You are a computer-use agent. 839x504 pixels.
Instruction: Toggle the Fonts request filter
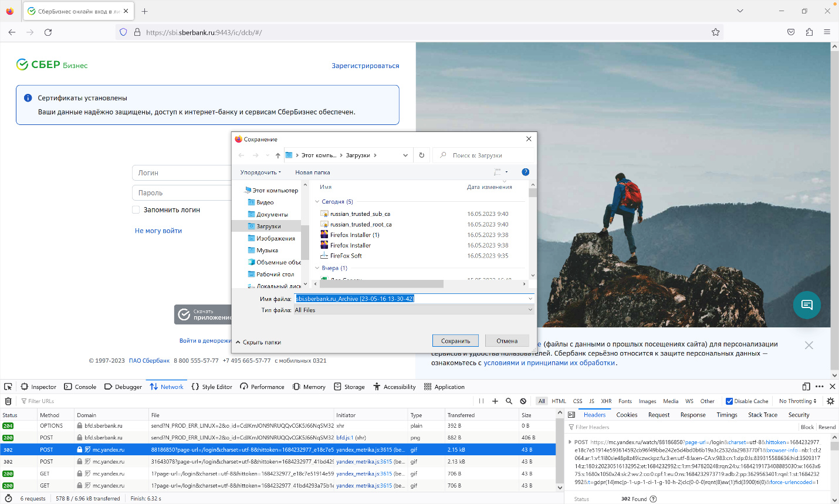tap(625, 401)
